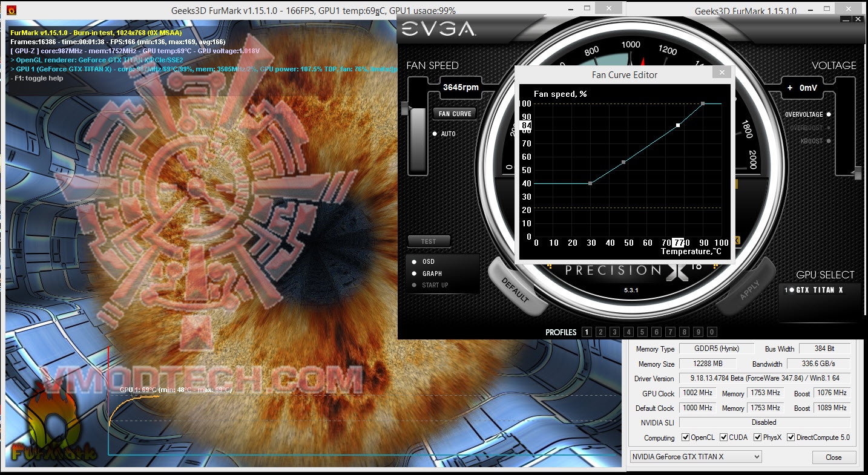Screen dimensions: 868x475
Task: Click the GPU 1 temperature graph label
Action: point(176,390)
